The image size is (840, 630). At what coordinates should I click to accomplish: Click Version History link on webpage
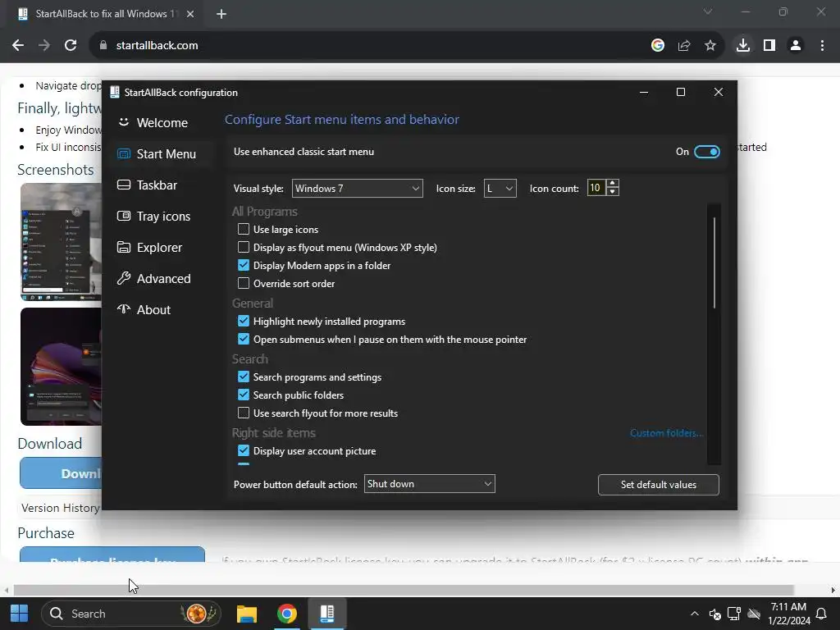60,507
